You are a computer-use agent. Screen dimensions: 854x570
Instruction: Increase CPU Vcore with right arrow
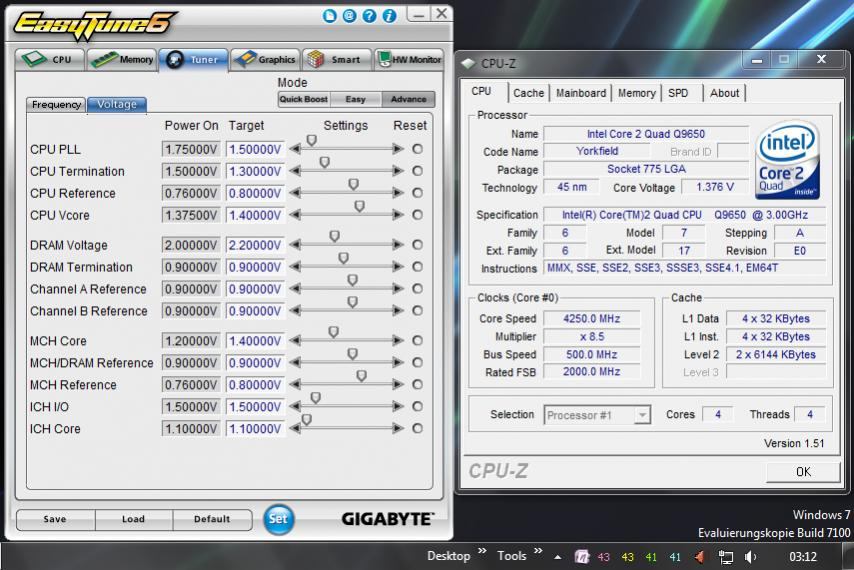click(398, 215)
